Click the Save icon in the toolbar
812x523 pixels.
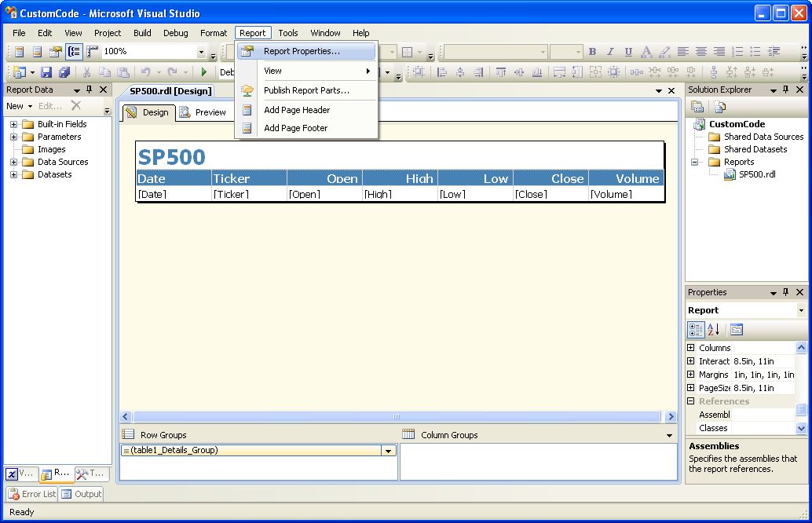[x=46, y=72]
